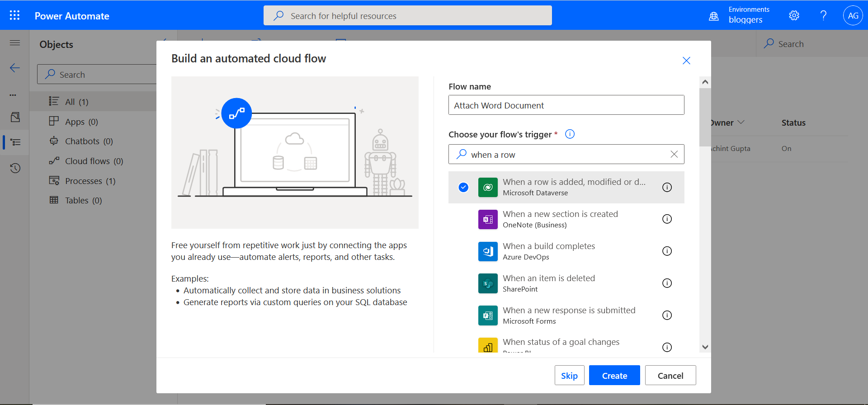Open the bloggers environment picker
Image resolution: width=868 pixels, height=405 pixels.
[x=745, y=20]
